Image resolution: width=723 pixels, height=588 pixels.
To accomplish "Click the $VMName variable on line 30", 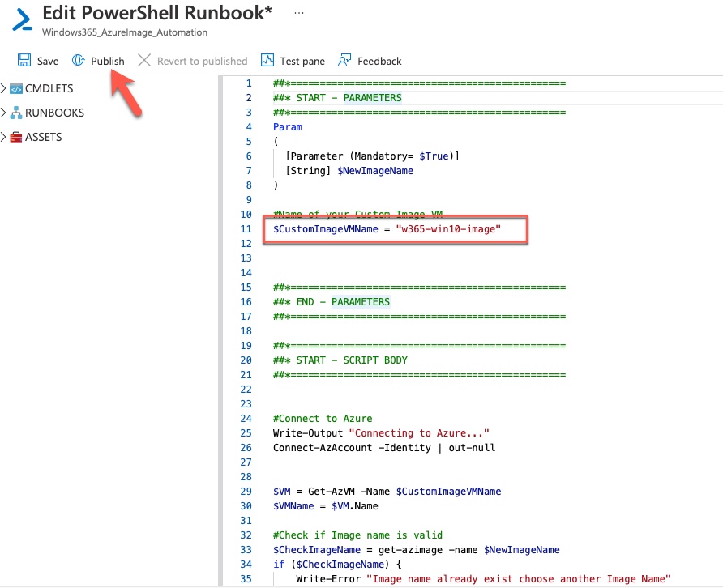I will pyautogui.click(x=293, y=506).
